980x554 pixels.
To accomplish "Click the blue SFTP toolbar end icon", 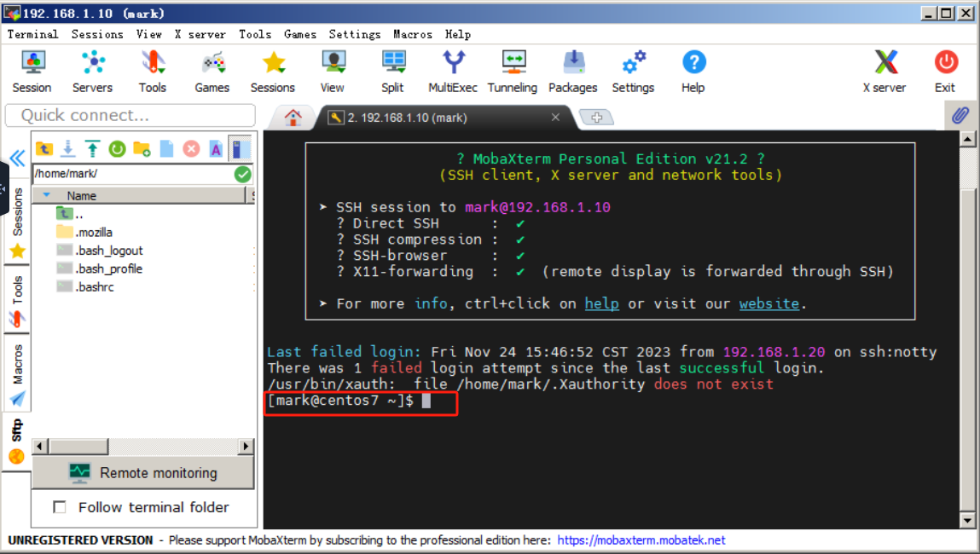I will (240, 148).
